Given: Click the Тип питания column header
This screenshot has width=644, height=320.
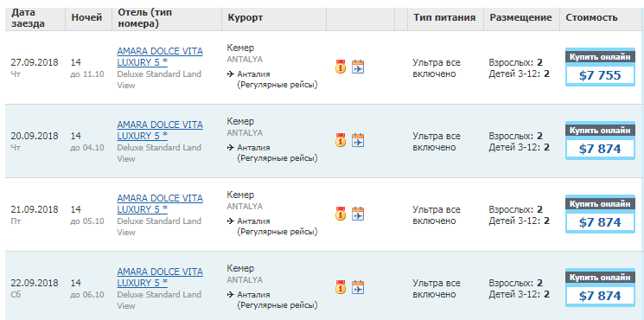Looking at the screenshot, I should coord(444,17).
